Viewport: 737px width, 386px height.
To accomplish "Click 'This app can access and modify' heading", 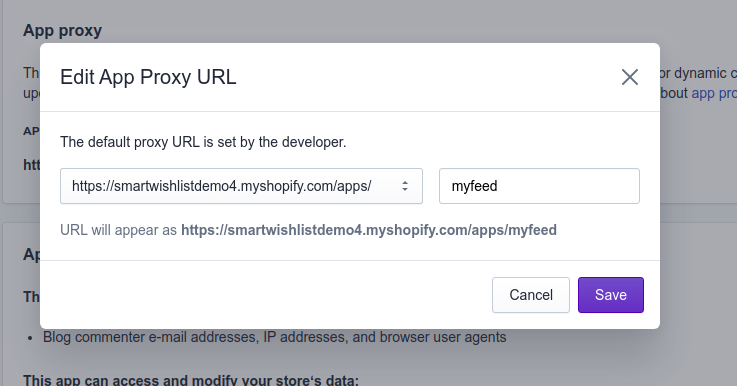I will (x=191, y=380).
